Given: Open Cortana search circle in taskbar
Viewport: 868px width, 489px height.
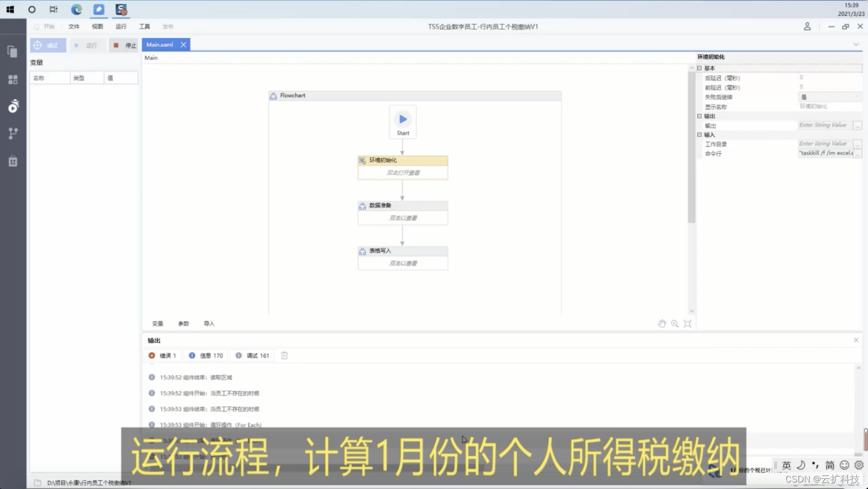Looking at the screenshot, I should coord(32,9).
